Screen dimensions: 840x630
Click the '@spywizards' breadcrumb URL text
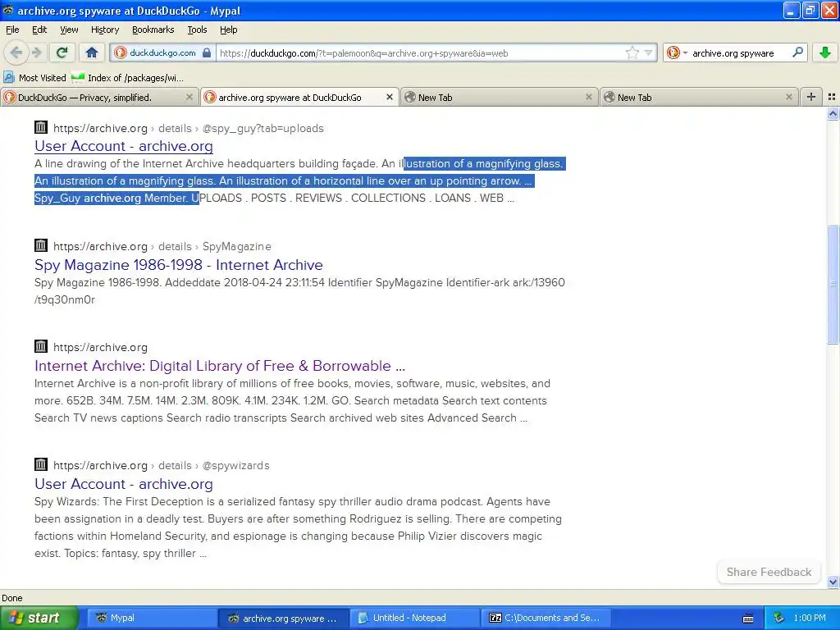(235, 466)
